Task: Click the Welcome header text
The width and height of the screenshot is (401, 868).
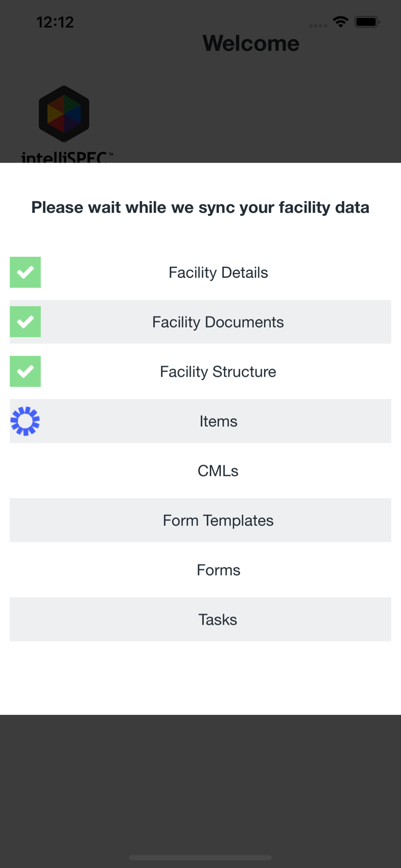Action: pyautogui.click(x=251, y=43)
